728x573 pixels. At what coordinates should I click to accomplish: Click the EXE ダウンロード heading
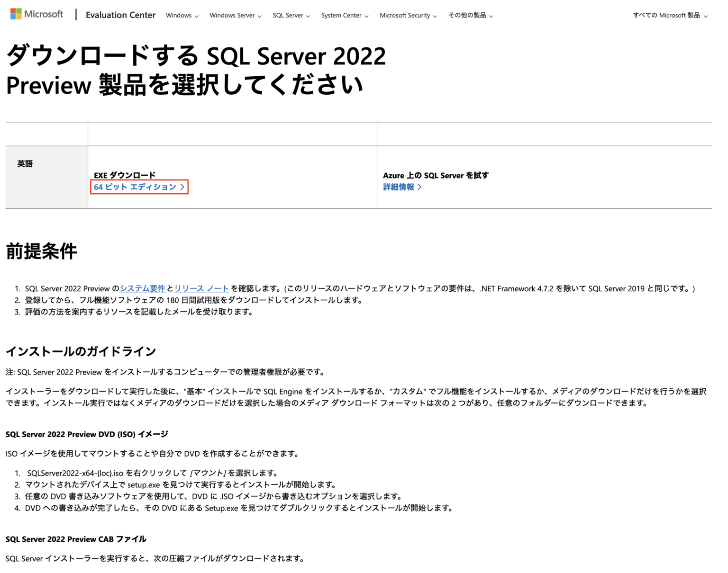(124, 175)
